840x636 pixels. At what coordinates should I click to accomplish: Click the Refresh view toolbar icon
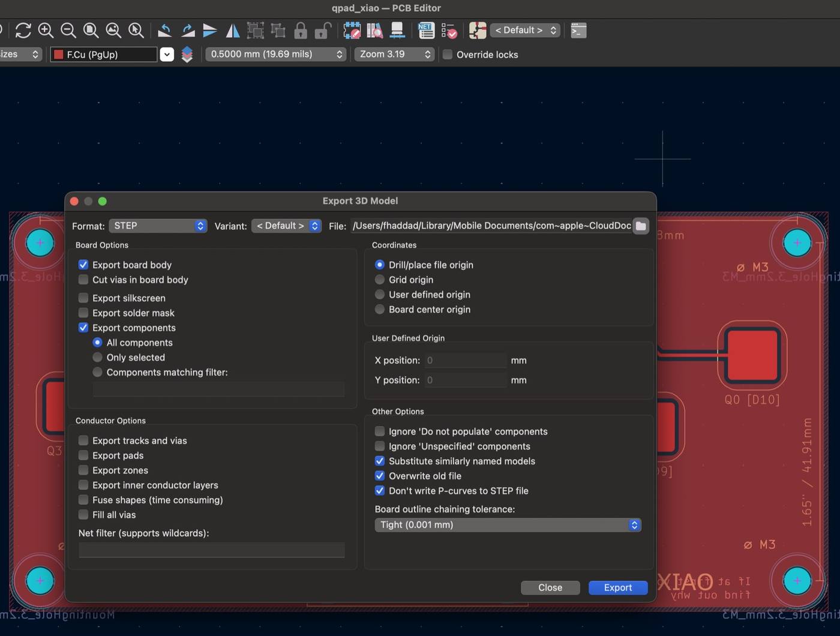coord(23,30)
